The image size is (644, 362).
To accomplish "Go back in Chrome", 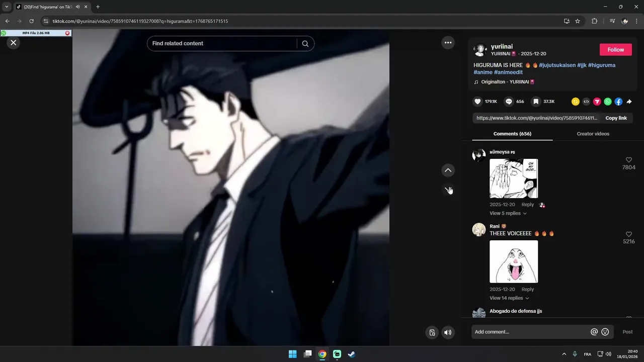I will (x=7, y=21).
